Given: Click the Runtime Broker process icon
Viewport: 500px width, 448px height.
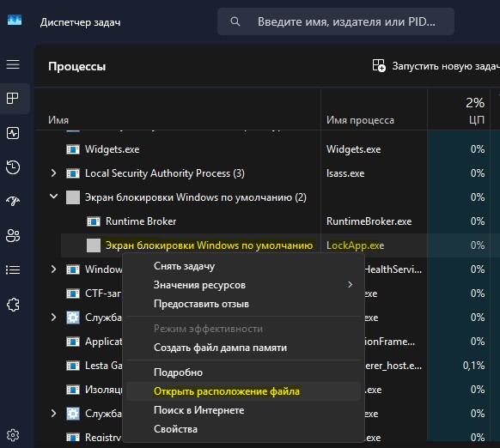Looking at the screenshot, I should coord(94,221).
